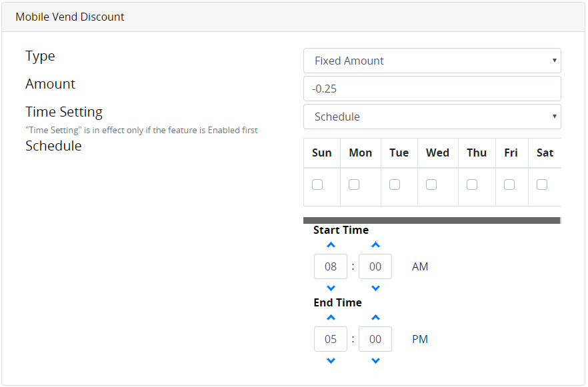Open the Type dropdown showing Fixed Amount
This screenshot has height=387, width=588.
[432, 61]
